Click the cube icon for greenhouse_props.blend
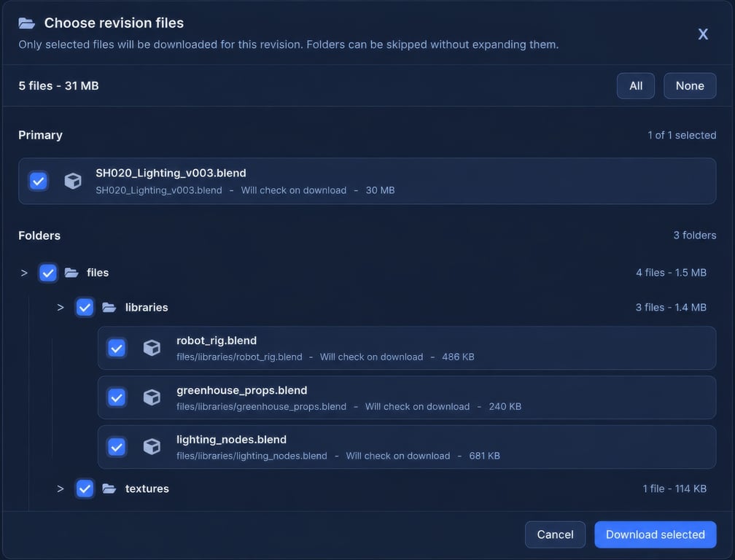This screenshot has width=735, height=560. click(x=152, y=397)
